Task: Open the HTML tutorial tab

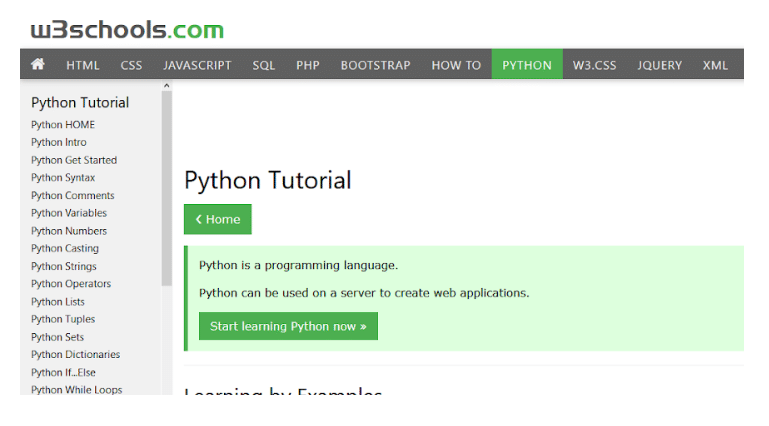Action: tap(83, 65)
